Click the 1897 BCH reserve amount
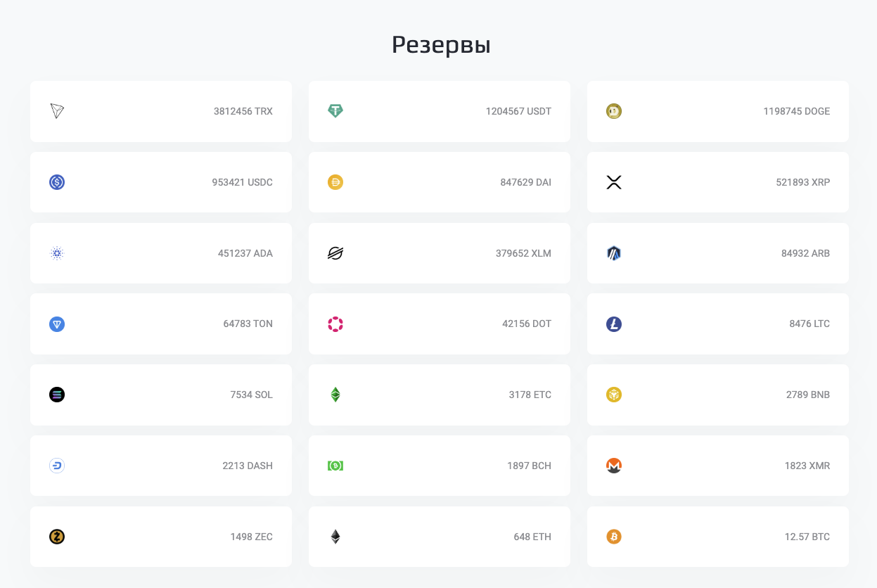The height and width of the screenshot is (588, 877). (x=529, y=466)
